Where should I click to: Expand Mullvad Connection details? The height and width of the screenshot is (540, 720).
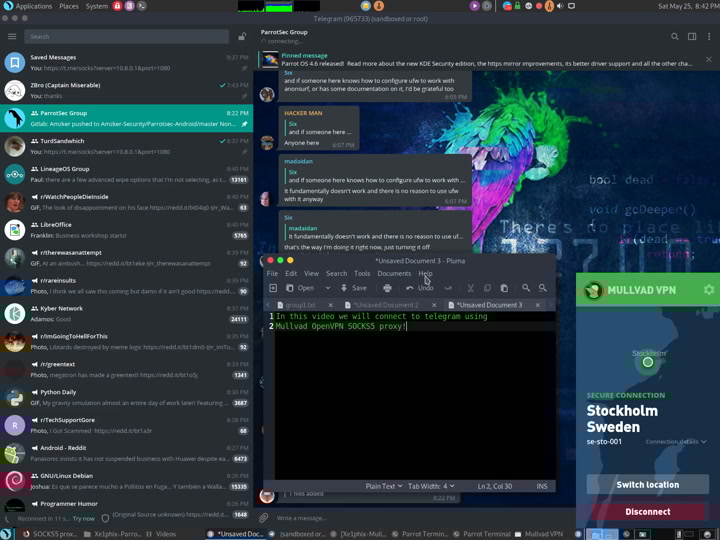[x=676, y=442]
